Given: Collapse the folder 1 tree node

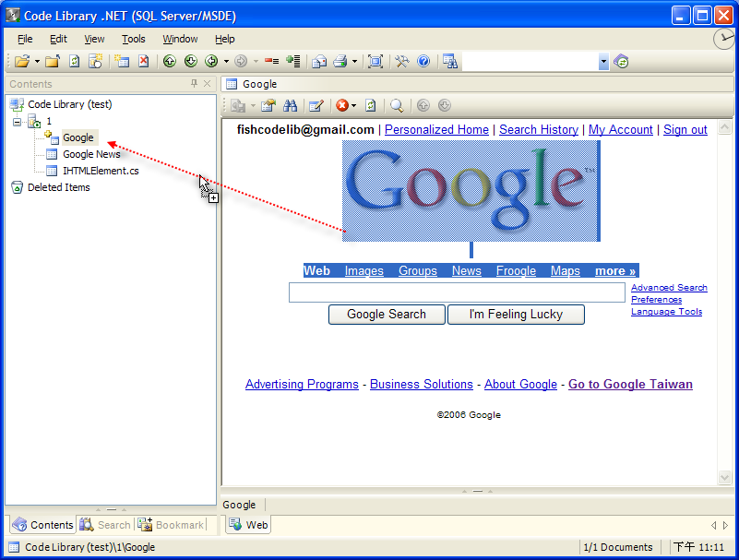Looking at the screenshot, I should (17, 122).
